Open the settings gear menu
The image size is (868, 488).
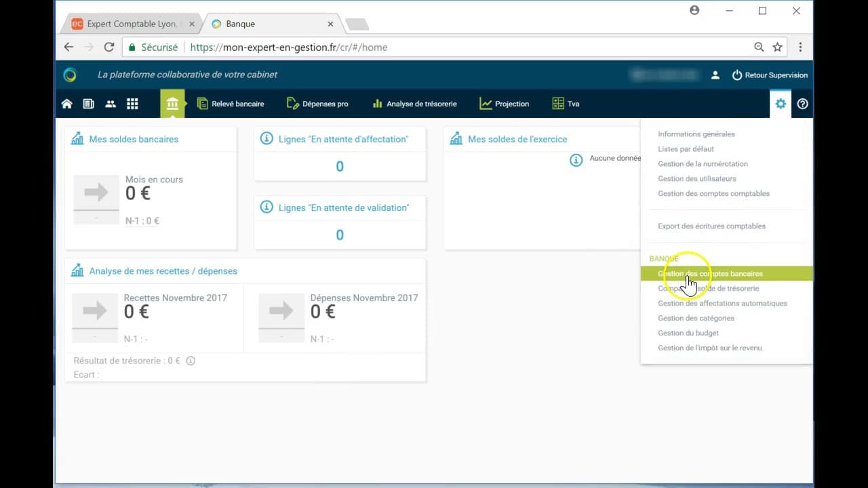pyautogui.click(x=781, y=104)
